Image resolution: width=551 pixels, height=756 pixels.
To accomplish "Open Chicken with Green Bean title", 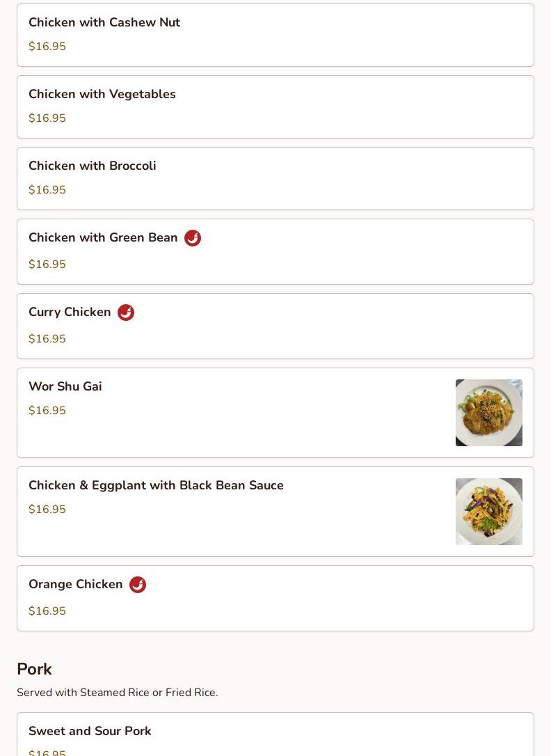I will click(x=103, y=237).
